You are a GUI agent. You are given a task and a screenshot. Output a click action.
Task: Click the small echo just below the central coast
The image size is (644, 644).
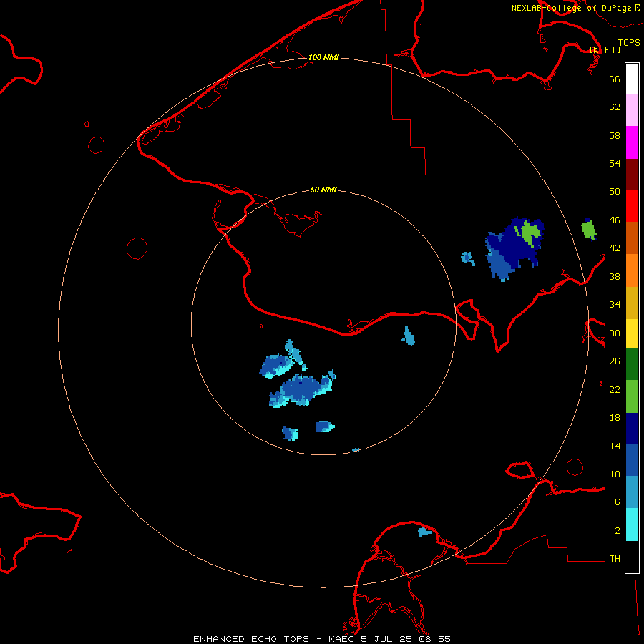(408, 336)
